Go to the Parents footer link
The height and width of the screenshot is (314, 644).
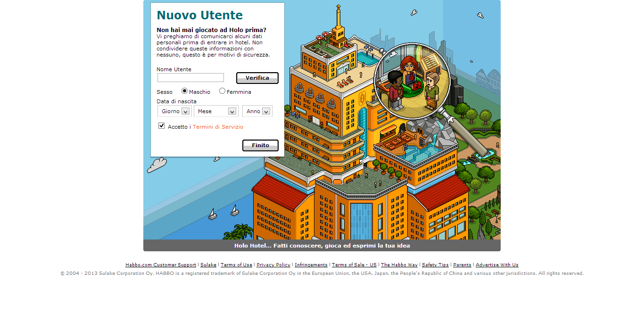(462, 265)
